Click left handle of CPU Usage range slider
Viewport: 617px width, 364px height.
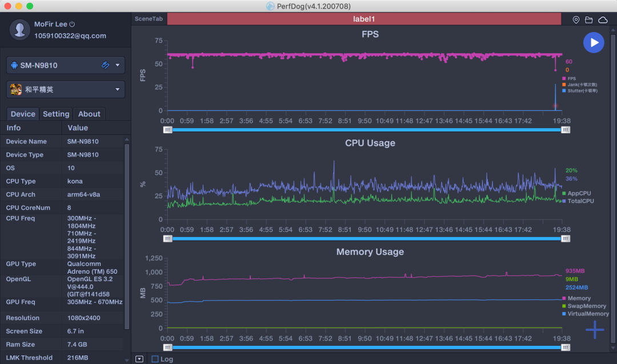167,238
